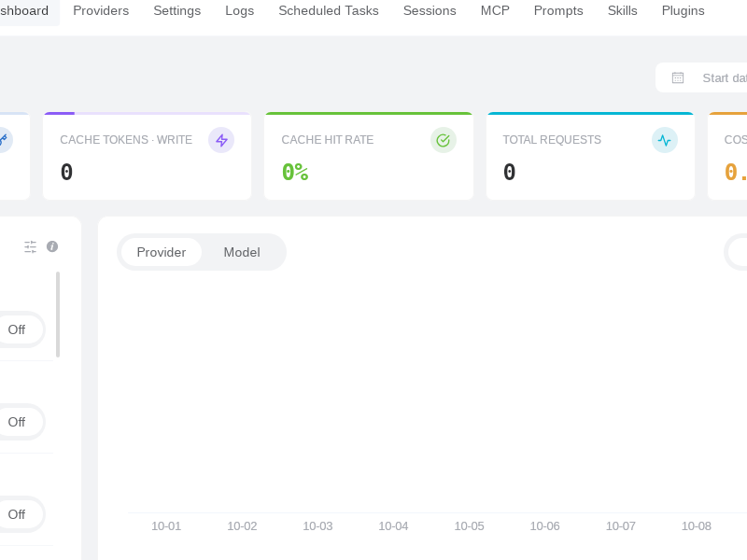Click the 10-05 axis label
747x560 pixels.
[x=469, y=526]
